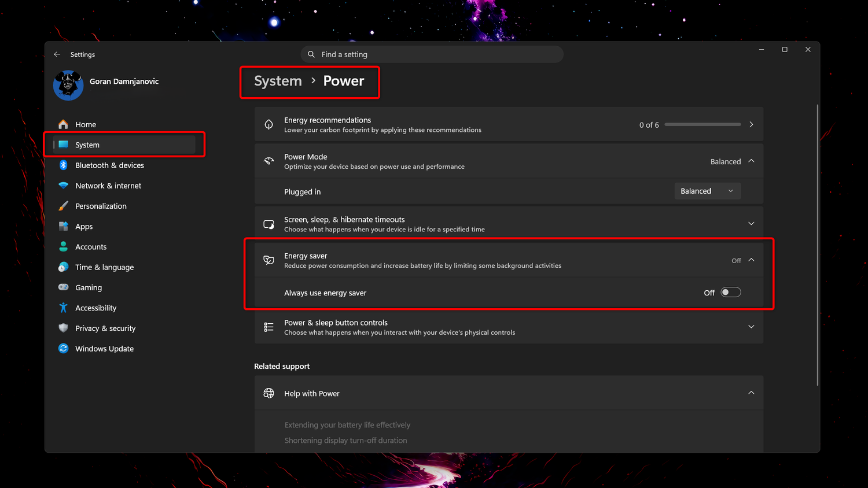Click the Personalization paintbrush icon

click(64, 206)
